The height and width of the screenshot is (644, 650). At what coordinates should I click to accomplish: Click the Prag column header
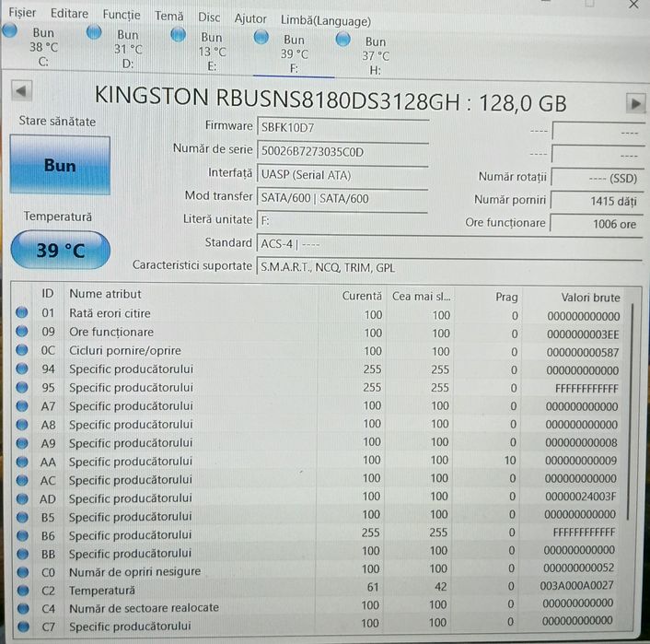click(x=506, y=297)
